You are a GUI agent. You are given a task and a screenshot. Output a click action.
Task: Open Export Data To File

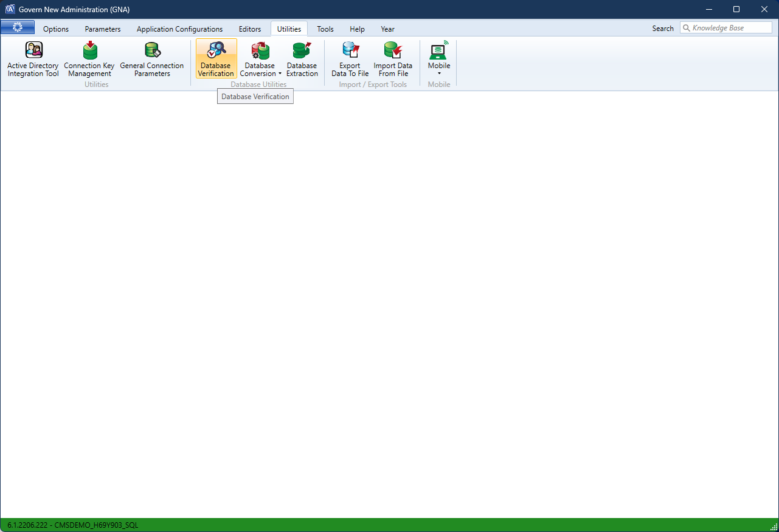coord(350,59)
